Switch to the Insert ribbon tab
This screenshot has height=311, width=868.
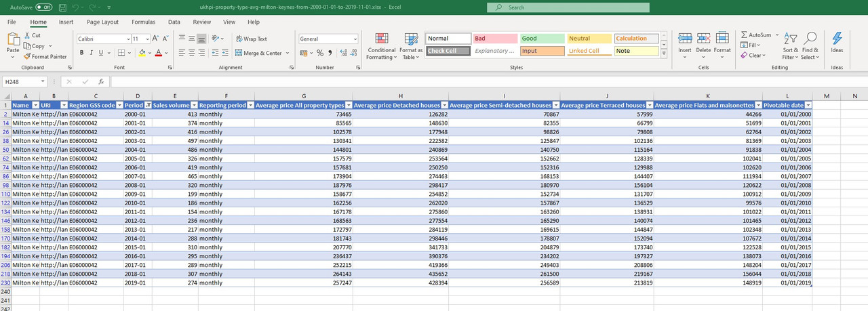(x=66, y=22)
